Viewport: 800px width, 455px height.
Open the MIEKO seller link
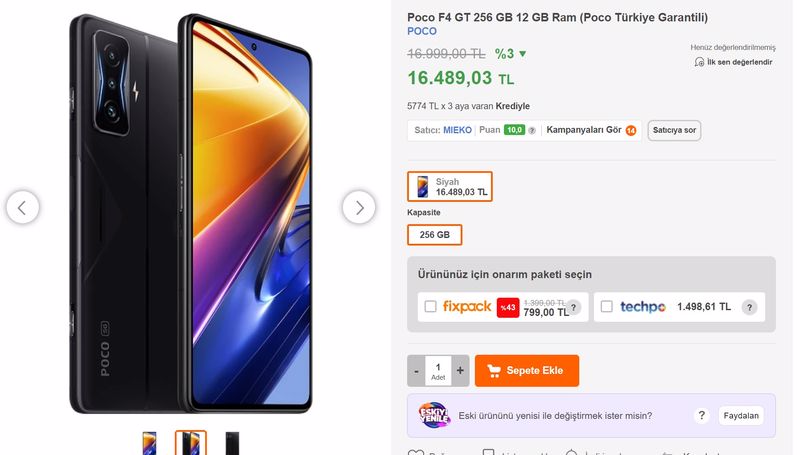tap(457, 130)
